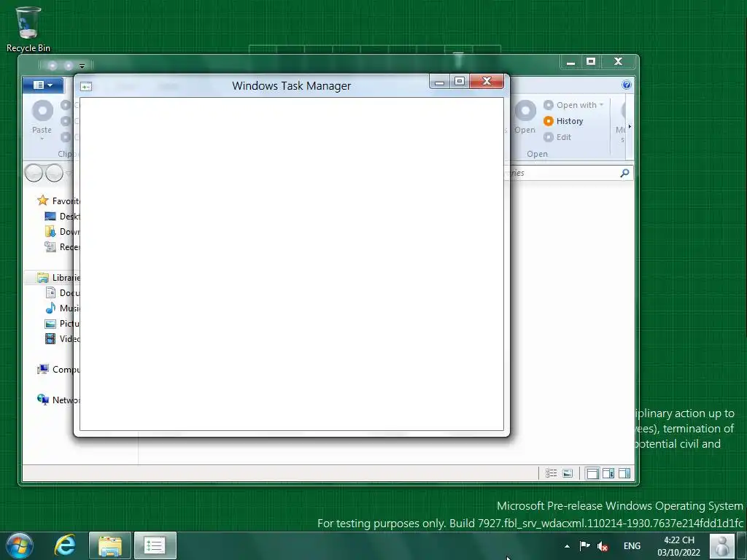Switch to Task Manager taskbar button

tap(155, 545)
